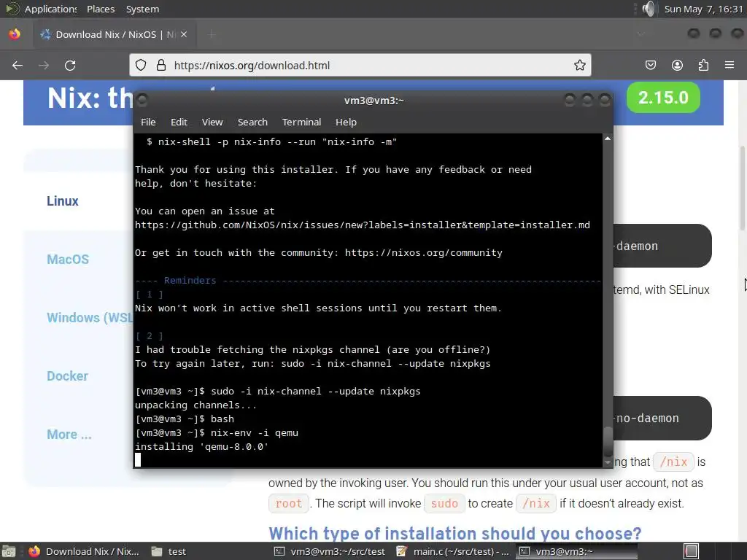Click the terminal title vm3@vm3:~

click(x=374, y=101)
